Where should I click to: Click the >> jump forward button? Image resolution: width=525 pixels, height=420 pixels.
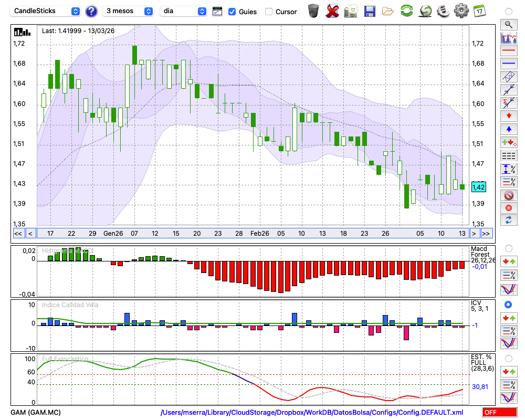[486, 233]
